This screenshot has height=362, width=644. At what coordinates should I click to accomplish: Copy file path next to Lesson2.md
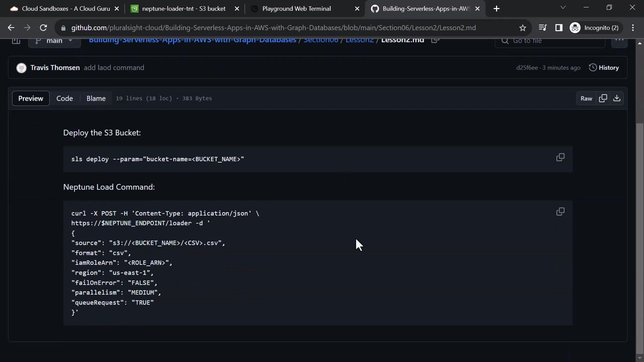[x=435, y=40]
